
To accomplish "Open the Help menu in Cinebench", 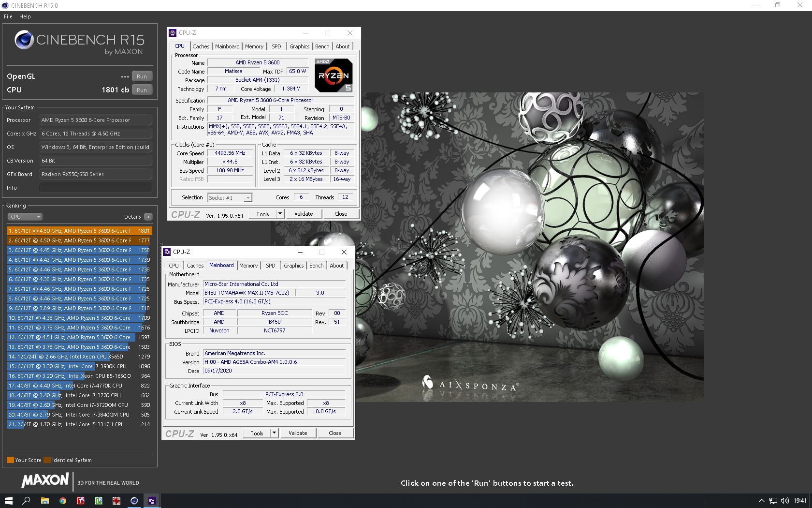I will click(25, 16).
